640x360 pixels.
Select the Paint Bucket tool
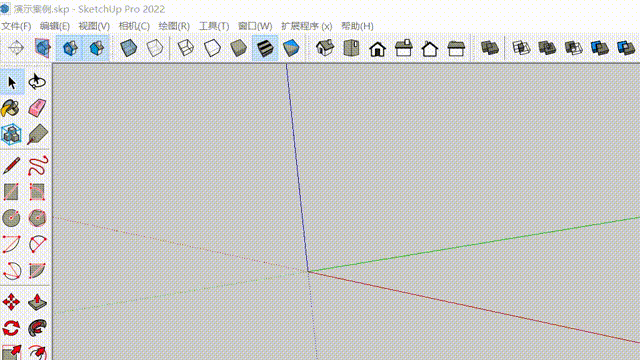point(11,108)
